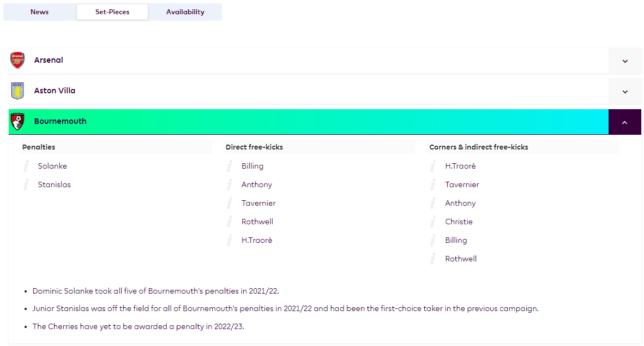
Task: Click note about Cherries awaiting 2022/23 penalty
Action: tap(139, 326)
